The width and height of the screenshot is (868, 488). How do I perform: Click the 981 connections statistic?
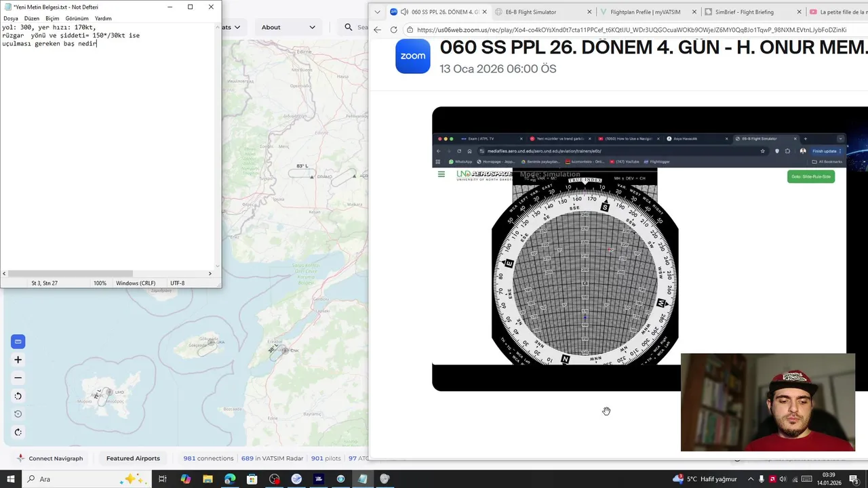tap(208, 458)
